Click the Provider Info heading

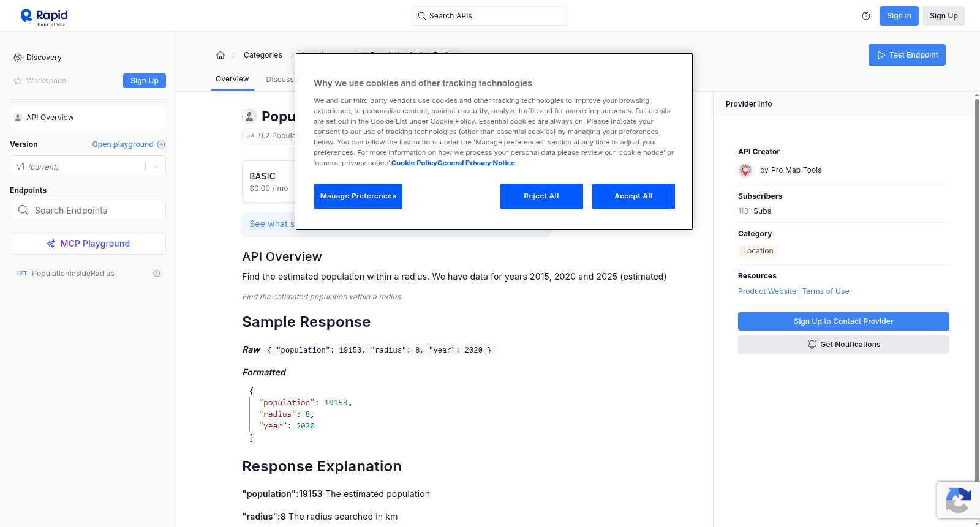click(748, 104)
